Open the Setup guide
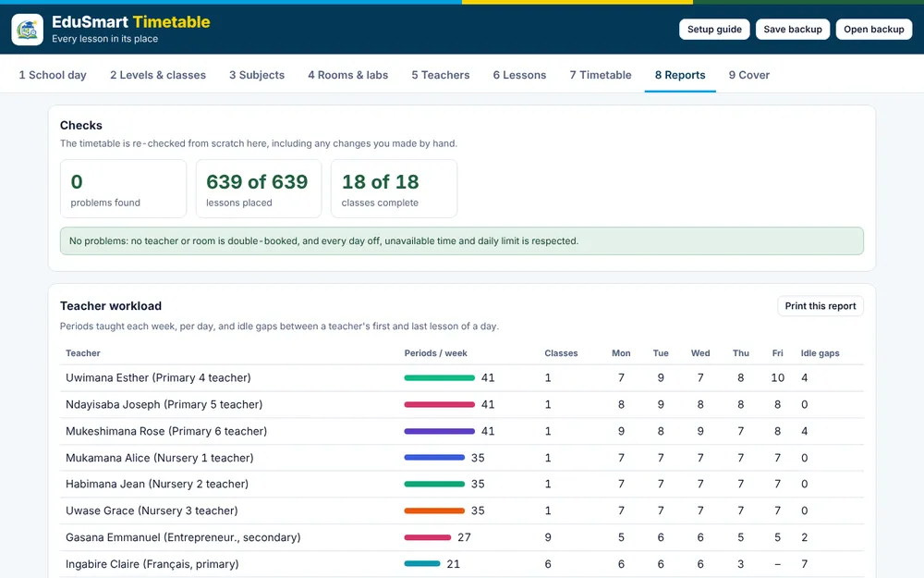 click(714, 30)
